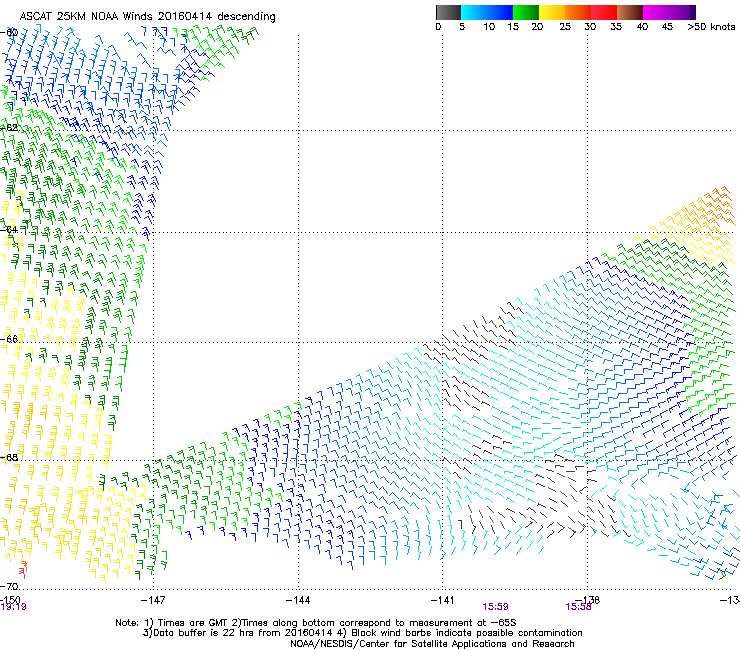This screenshot has width=740, height=650.
Task: Select the "40" legend label
Action: pyautogui.click(x=642, y=27)
